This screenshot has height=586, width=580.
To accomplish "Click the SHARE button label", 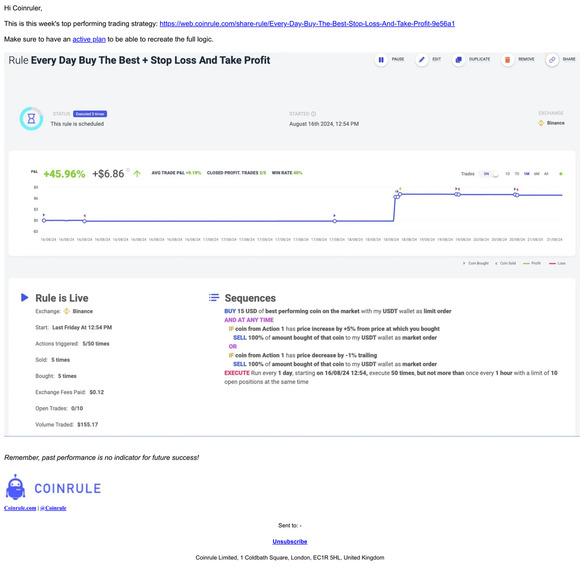I will coord(569,59).
